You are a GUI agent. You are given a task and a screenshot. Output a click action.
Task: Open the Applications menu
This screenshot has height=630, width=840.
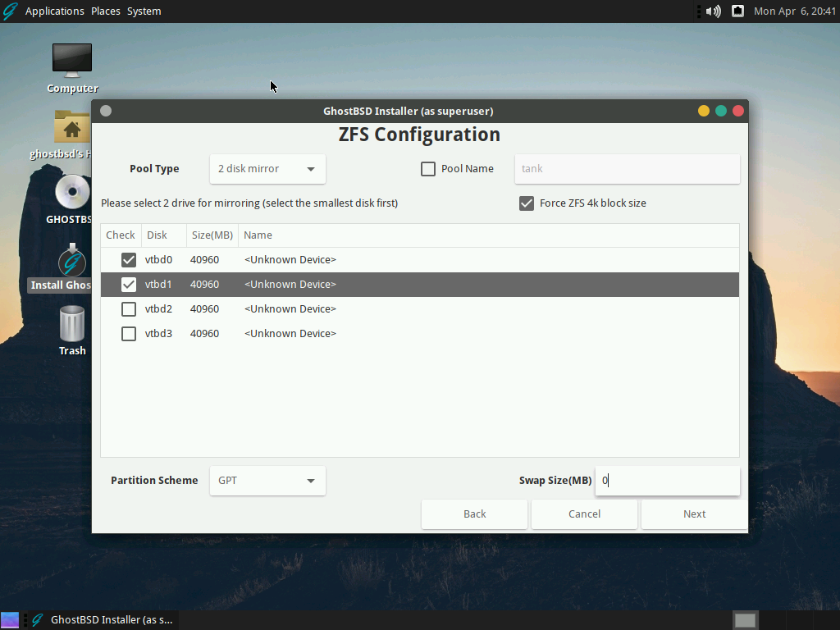pyautogui.click(x=55, y=11)
